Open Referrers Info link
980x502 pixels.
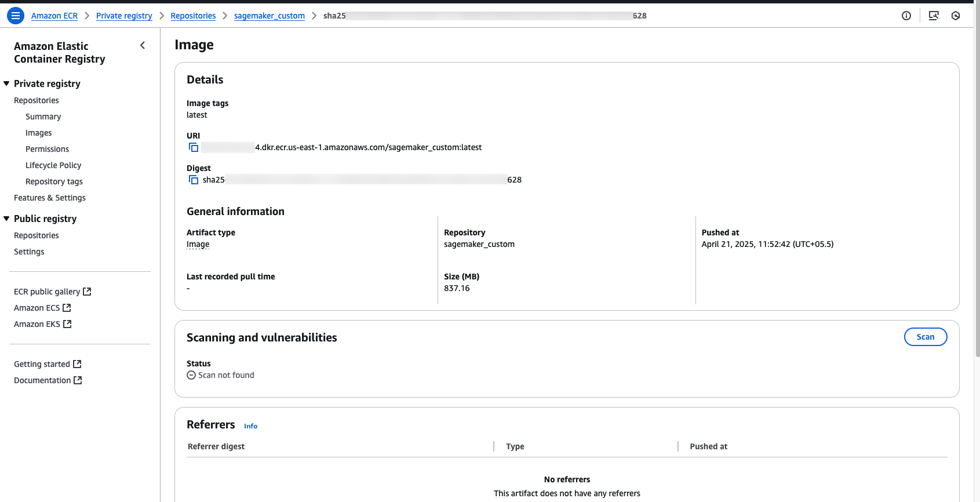[250, 426]
